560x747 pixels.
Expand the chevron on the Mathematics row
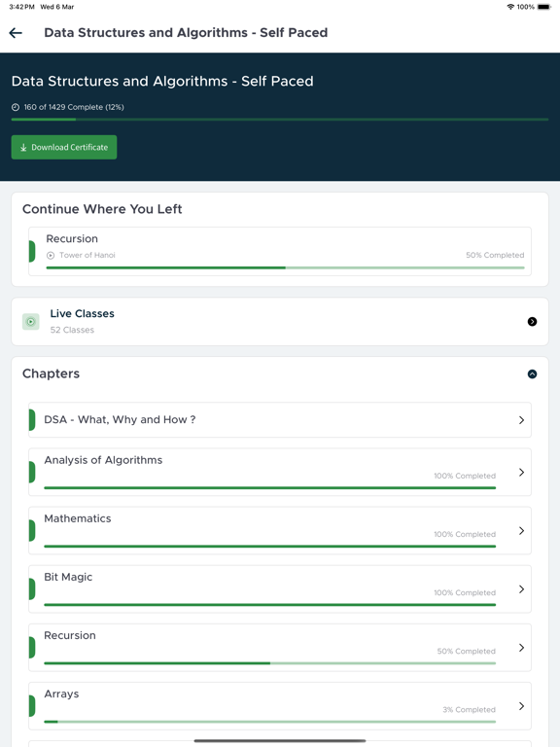pos(521,531)
